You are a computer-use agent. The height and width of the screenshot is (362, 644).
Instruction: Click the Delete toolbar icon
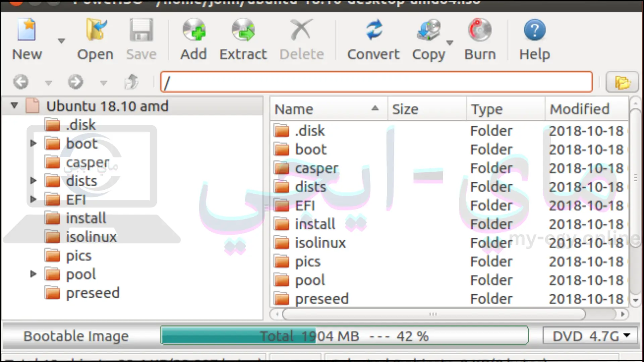coord(301,30)
